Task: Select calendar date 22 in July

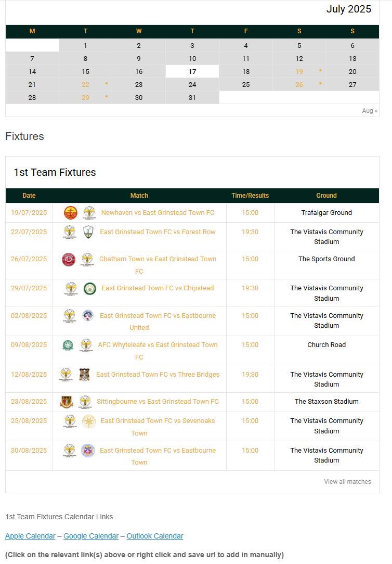Action: [x=85, y=84]
